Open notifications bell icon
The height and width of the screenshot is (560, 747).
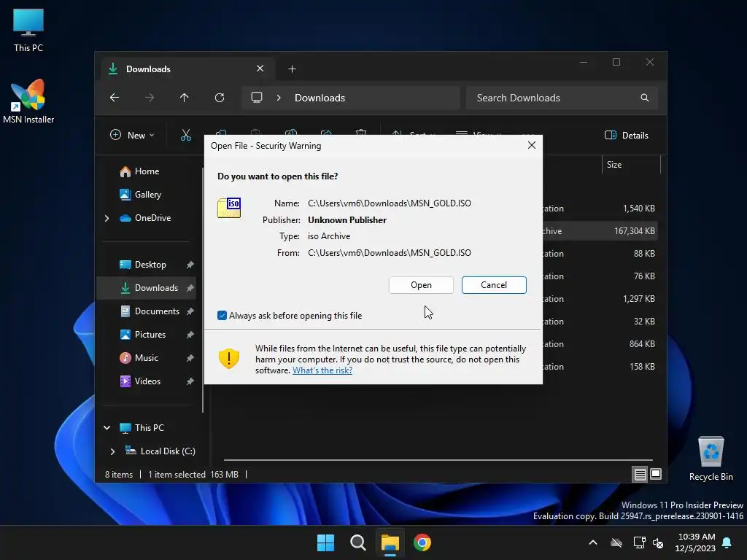(727, 542)
